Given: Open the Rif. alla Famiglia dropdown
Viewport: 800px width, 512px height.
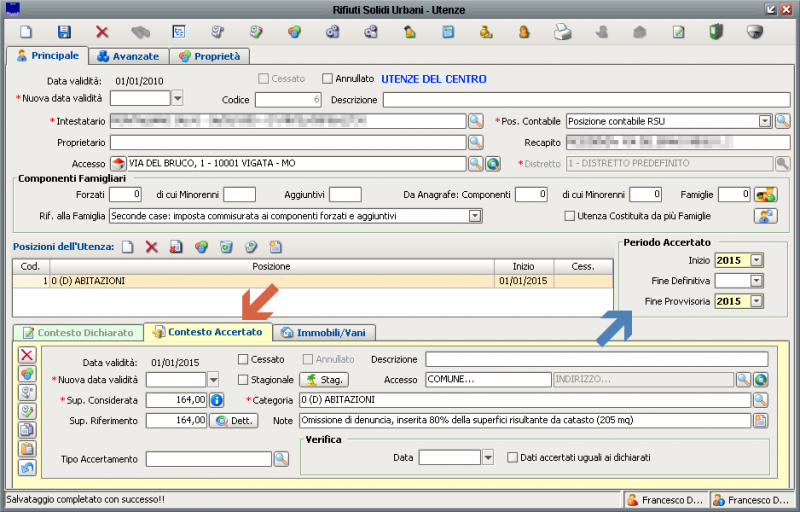Looking at the screenshot, I should click(475, 215).
